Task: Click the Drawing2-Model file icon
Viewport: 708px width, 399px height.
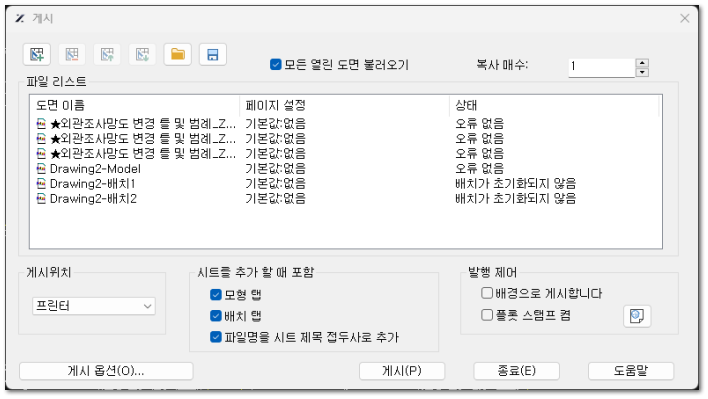Action: pyautogui.click(x=41, y=169)
